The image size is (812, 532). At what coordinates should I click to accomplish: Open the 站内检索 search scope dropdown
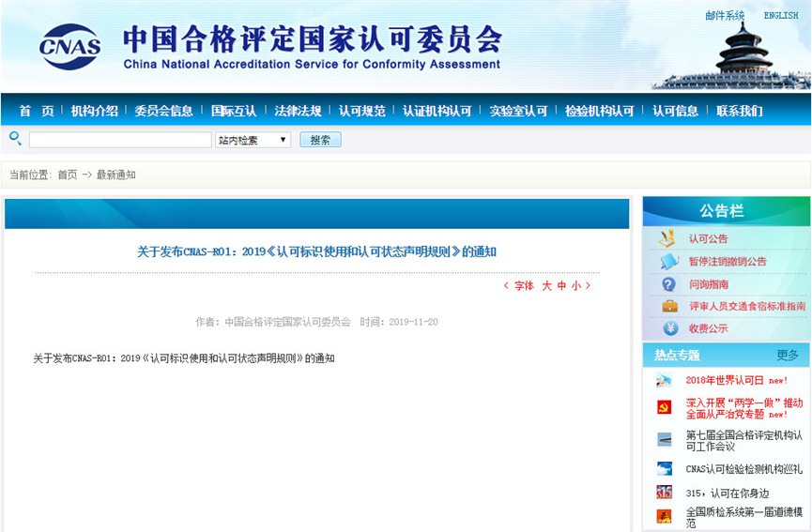pyautogui.click(x=253, y=140)
